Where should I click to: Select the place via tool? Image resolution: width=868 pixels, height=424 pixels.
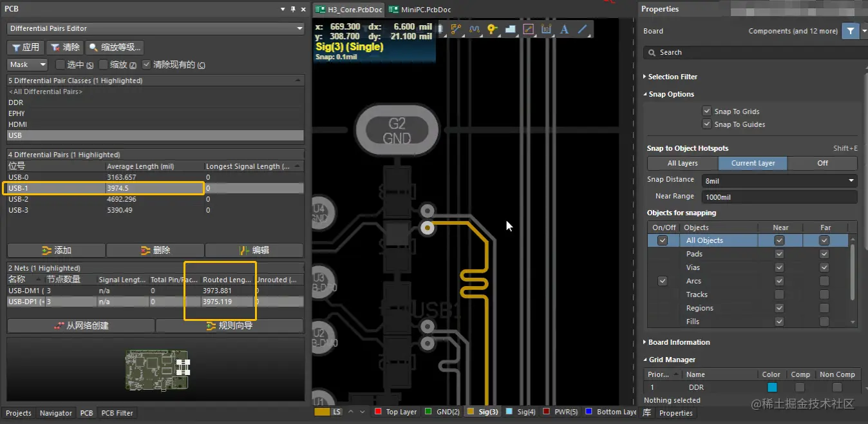(x=493, y=29)
